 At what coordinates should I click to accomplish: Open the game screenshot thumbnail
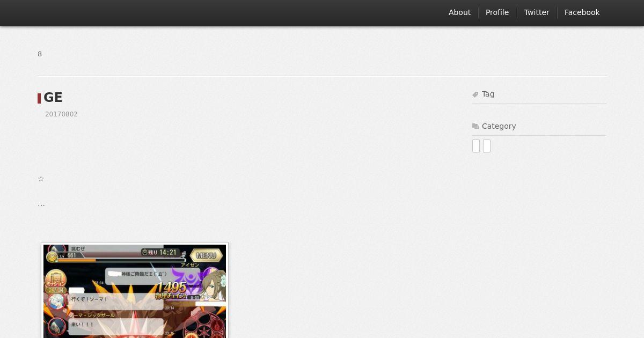(135, 290)
